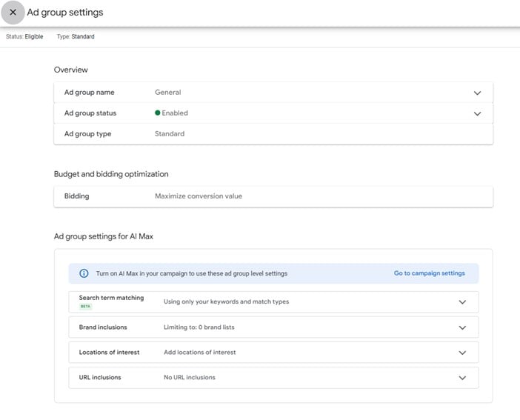Click the green Enabled status dot
The width and height of the screenshot is (520, 420).
tap(158, 113)
